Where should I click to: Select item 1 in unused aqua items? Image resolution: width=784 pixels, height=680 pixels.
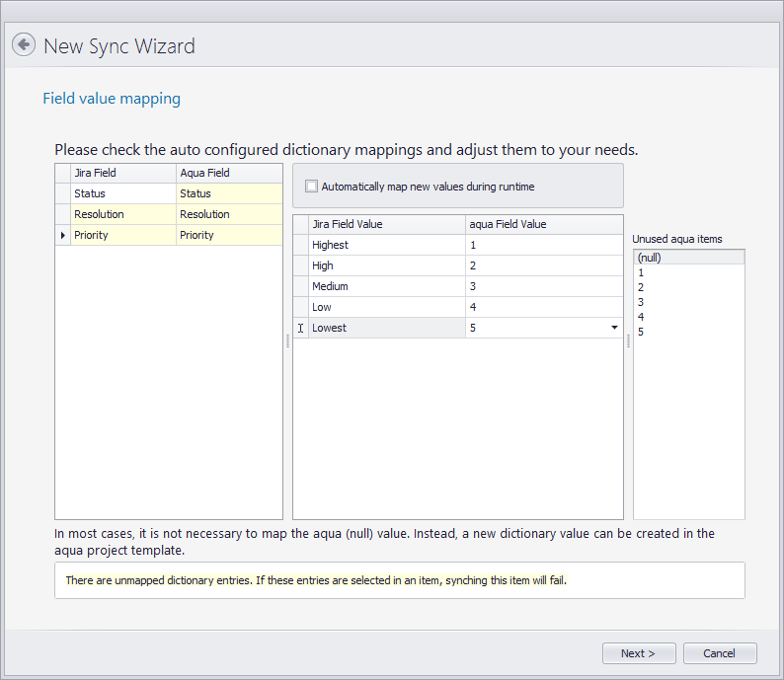tap(688, 272)
